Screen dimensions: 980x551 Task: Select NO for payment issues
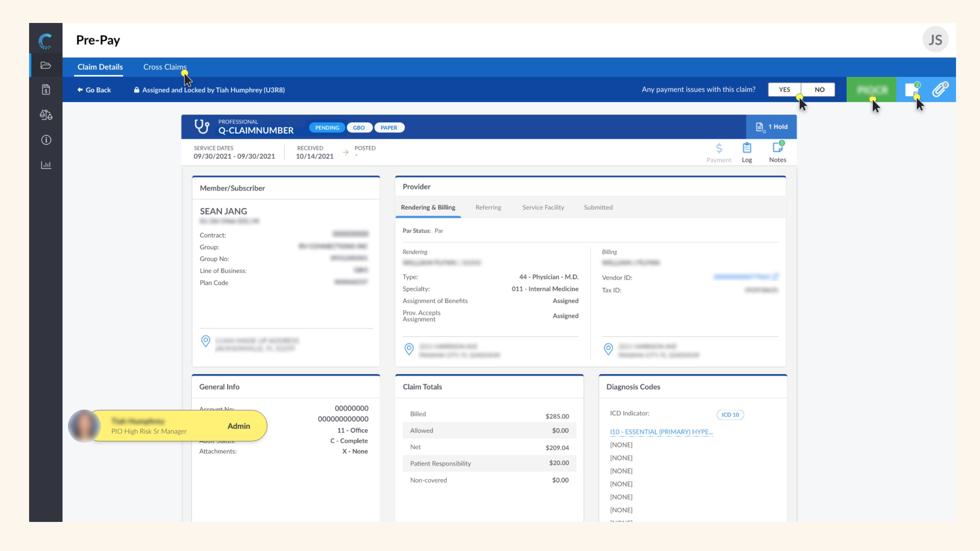[819, 90]
